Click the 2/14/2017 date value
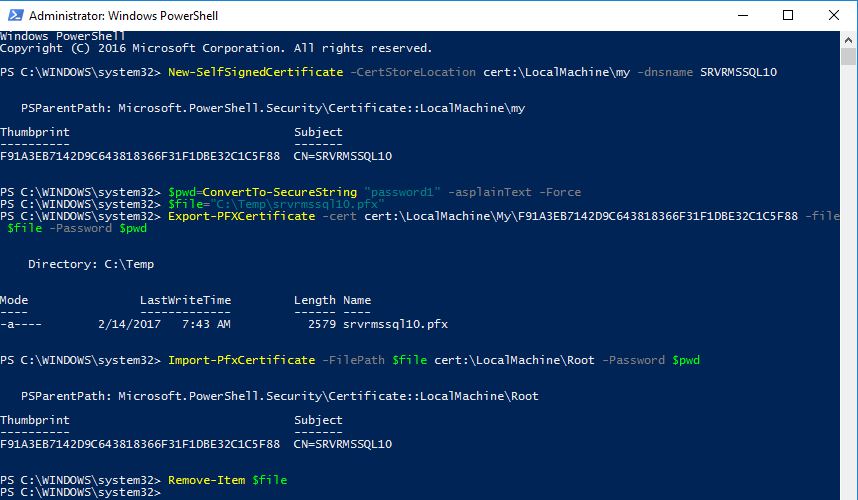Screen dimensions: 858x500 (129, 324)
